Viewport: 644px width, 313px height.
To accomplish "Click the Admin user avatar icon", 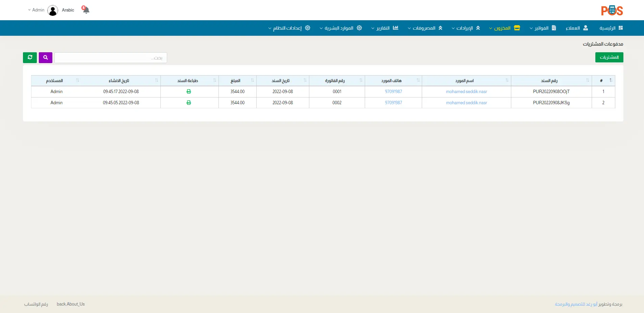I will click(53, 10).
